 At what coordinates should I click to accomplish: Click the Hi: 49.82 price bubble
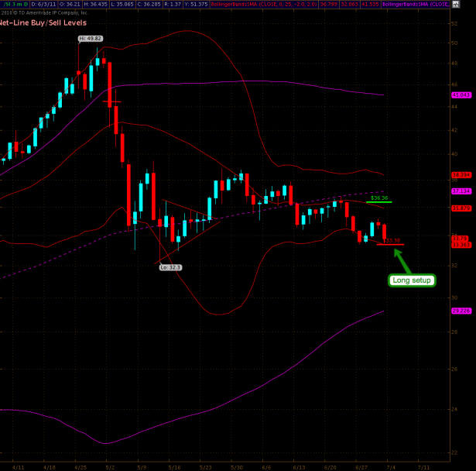pos(90,38)
